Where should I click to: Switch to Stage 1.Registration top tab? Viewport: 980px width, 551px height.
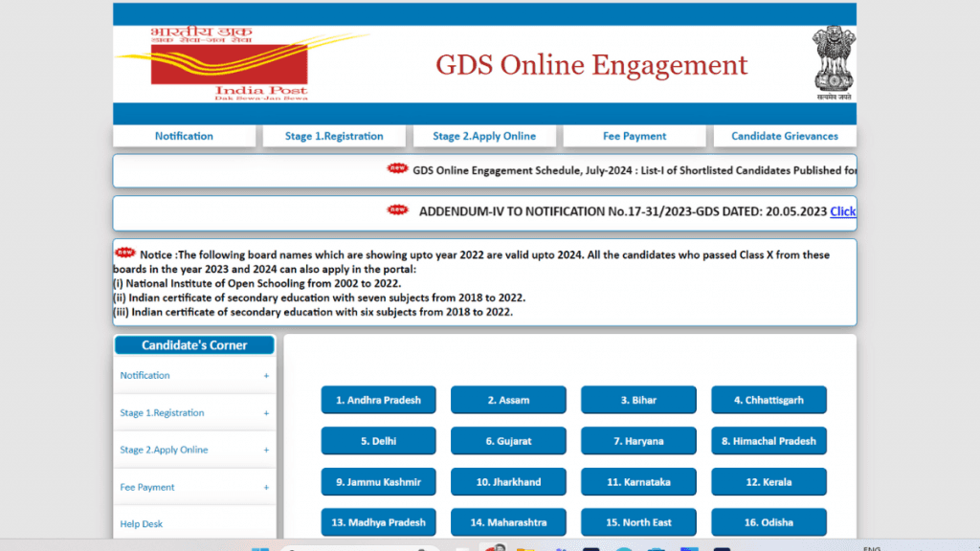[334, 136]
